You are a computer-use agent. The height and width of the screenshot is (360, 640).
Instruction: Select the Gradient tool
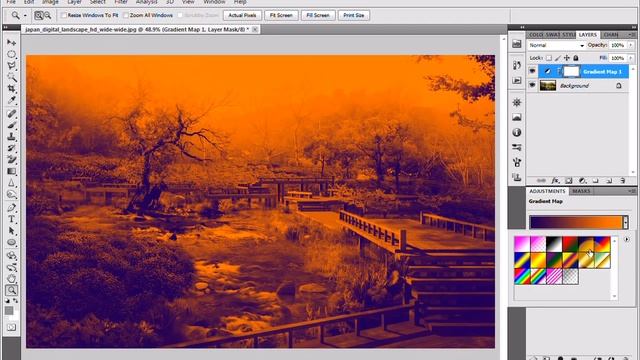[11, 171]
